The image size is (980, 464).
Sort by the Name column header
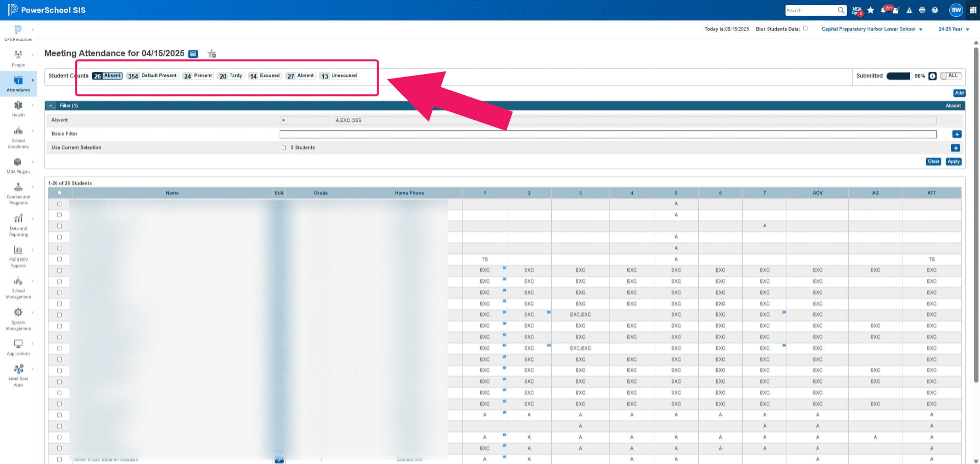coord(172,193)
